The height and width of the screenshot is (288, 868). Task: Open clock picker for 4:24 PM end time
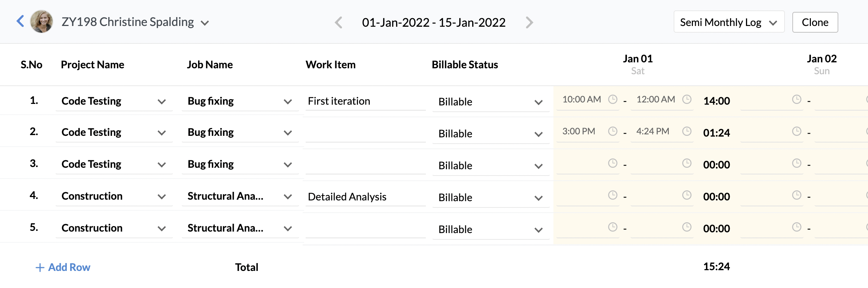pyautogui.click(x=687, y=131)
